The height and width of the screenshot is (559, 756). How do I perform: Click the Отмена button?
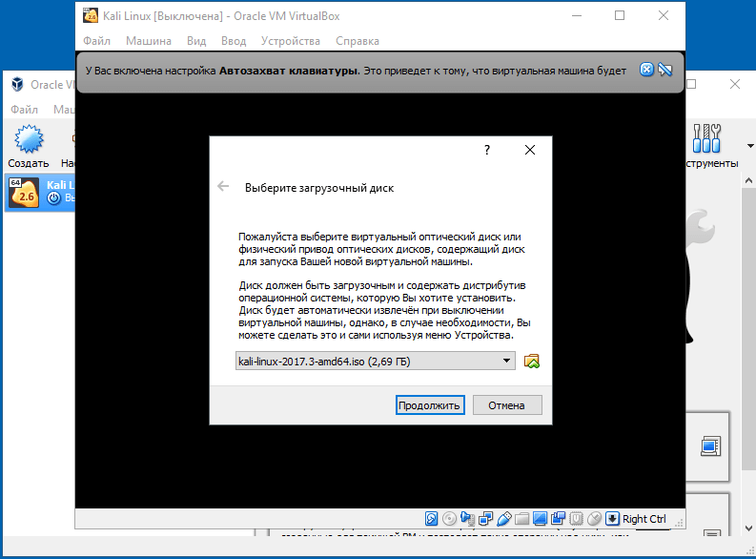pos(507,405)
